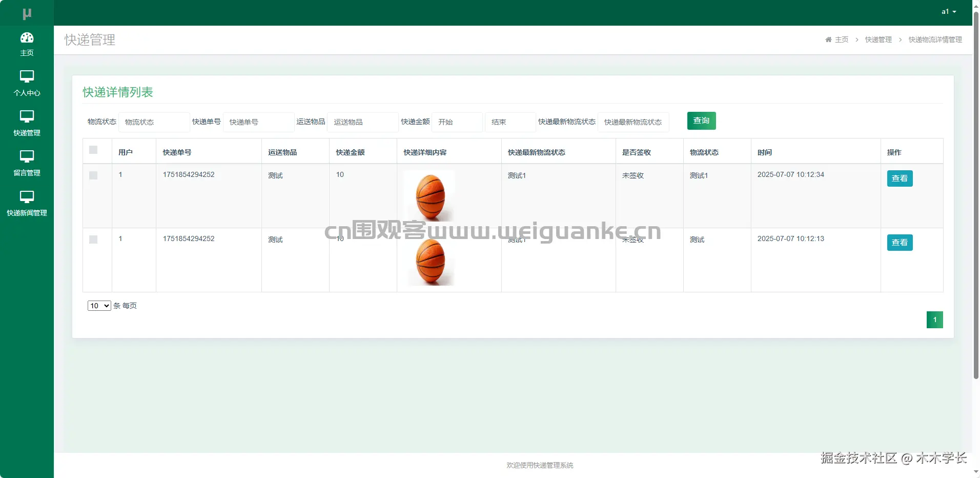Open 留言管理 monitor icon in sidebar
Viewport: 980px width, 478px height.
point(27,157)
